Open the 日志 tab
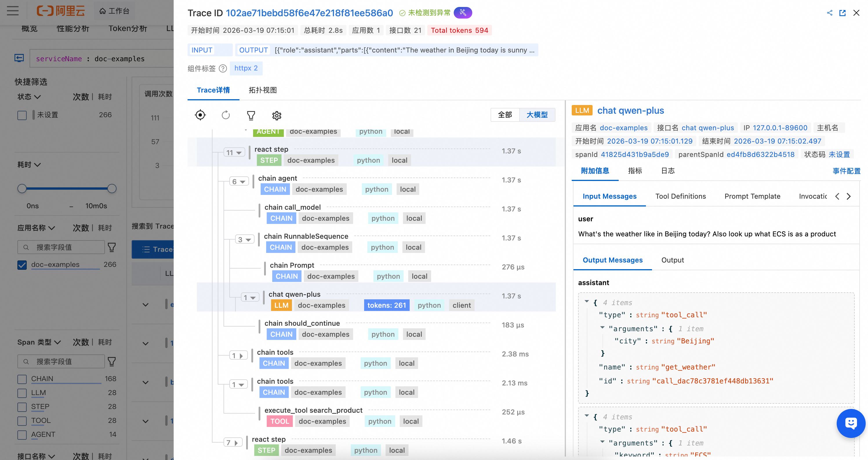This screenshot has height=460, width=868. coord(668,171)
